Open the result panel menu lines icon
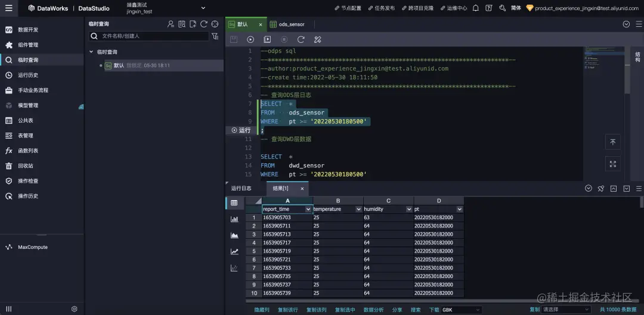The image size is (644, 315). [639, 188]
